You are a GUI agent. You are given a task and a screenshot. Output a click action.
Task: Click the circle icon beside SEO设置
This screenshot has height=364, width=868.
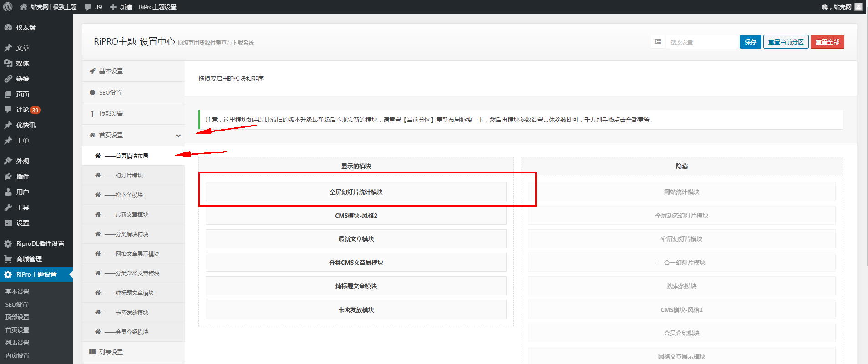(x=92, y=92)
